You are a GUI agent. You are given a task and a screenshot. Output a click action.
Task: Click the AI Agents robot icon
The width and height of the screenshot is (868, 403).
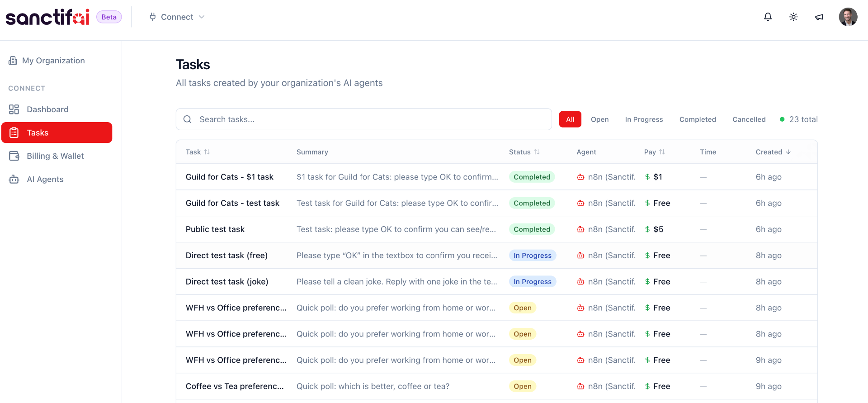click(x=14, y=179)
